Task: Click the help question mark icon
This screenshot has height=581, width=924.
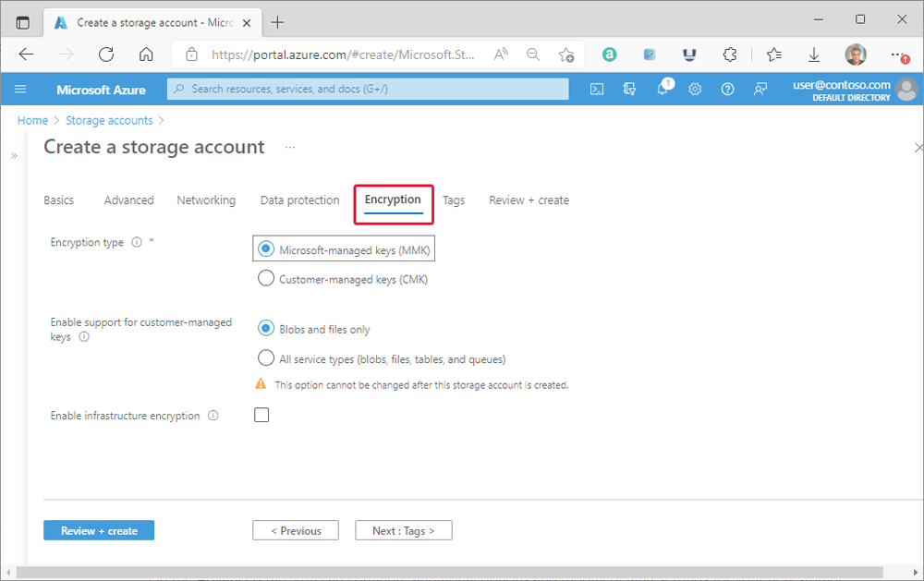Action: (727, 89)
